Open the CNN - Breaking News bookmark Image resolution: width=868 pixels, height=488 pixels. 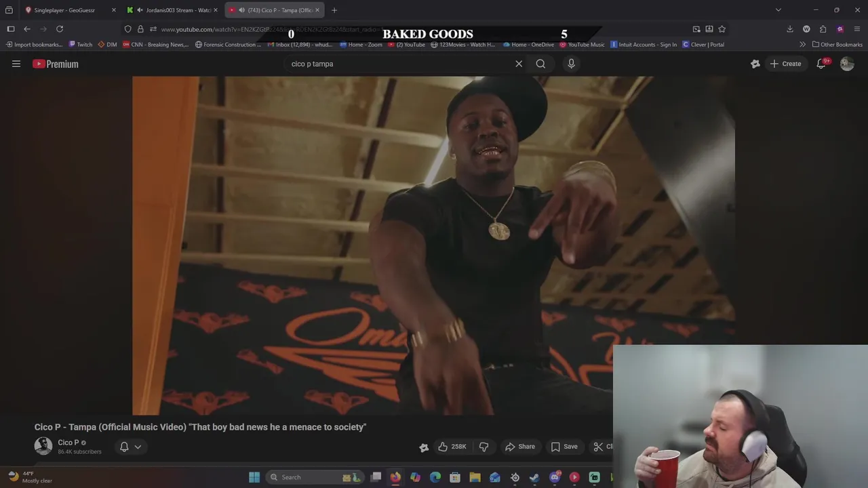pyautogui.click(x=155, y=45)
